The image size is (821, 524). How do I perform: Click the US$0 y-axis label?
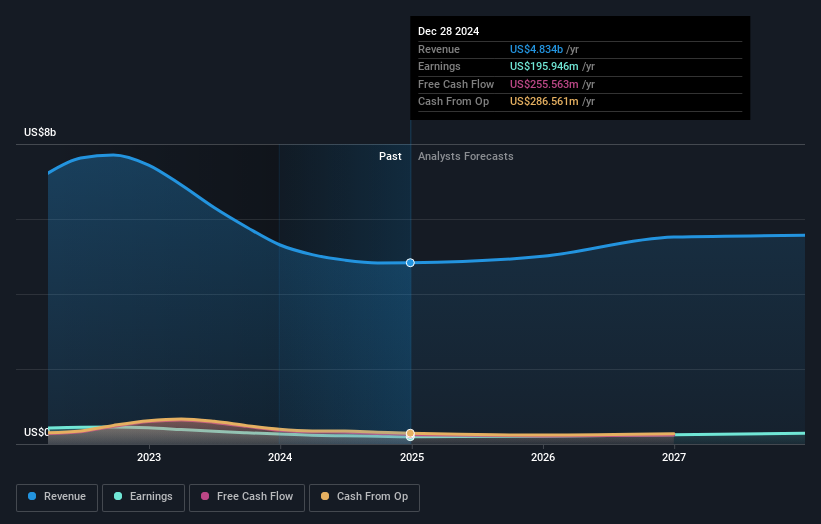pos(37,432)
